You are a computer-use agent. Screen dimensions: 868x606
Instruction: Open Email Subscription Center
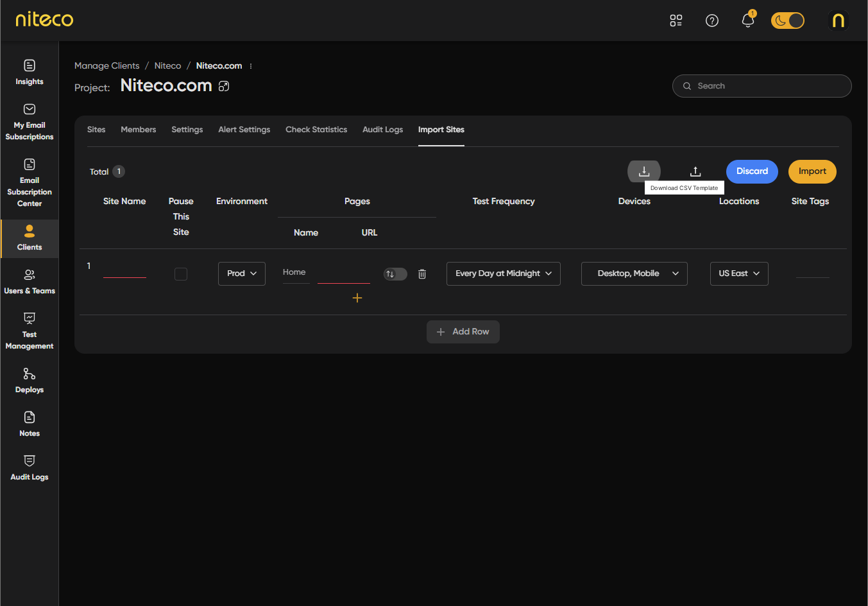[30, 182]
